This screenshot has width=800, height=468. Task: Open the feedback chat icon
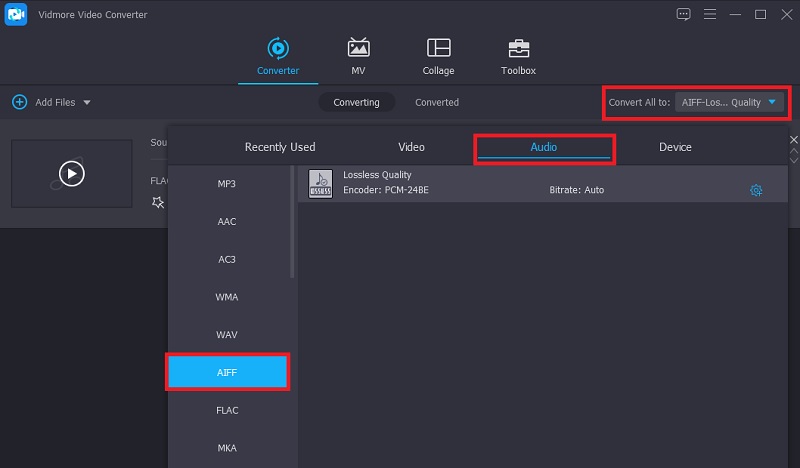click(x=684, y=14)
